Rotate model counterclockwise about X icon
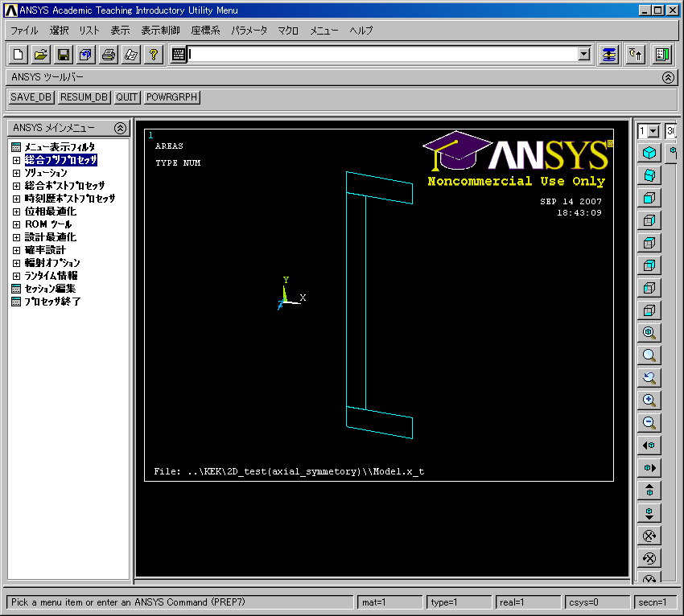Screen dimensions: 684x616 (649, 558)
